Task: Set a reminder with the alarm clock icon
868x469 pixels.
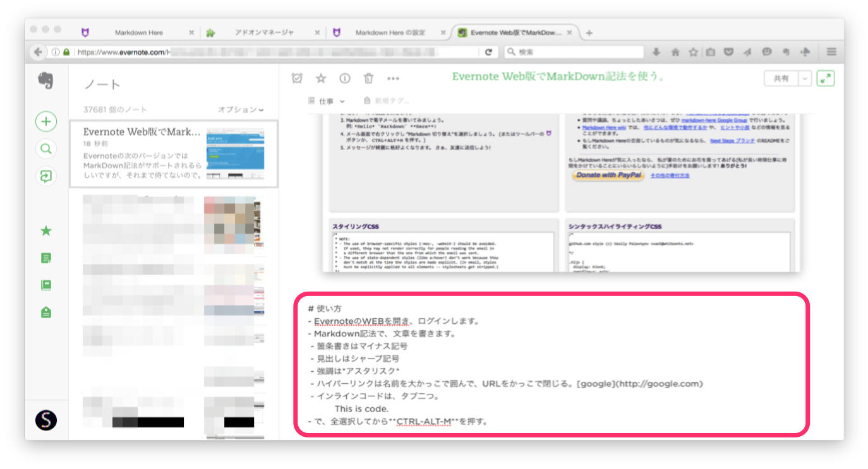Action: pyautogui.click(x=297, y=78)
